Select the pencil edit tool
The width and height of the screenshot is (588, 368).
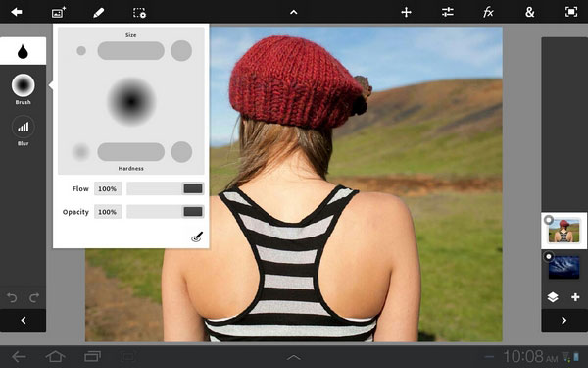[98, 13]
